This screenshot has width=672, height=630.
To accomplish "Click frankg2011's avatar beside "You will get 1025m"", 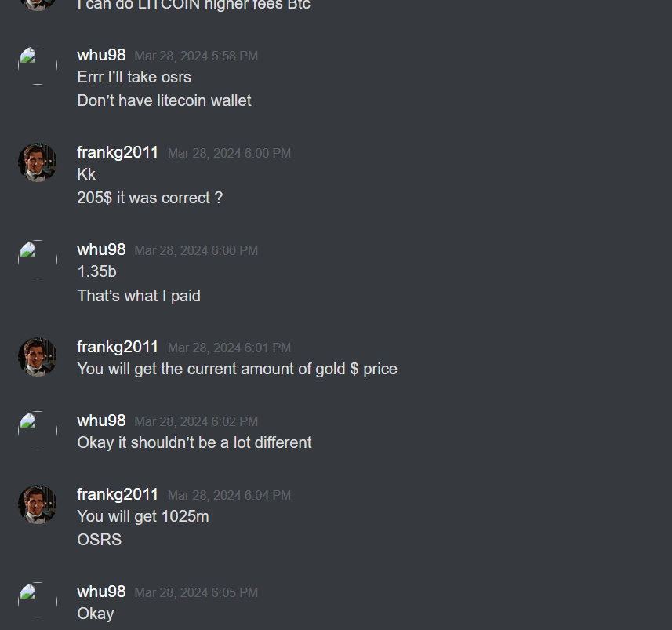I will [38, 504].
